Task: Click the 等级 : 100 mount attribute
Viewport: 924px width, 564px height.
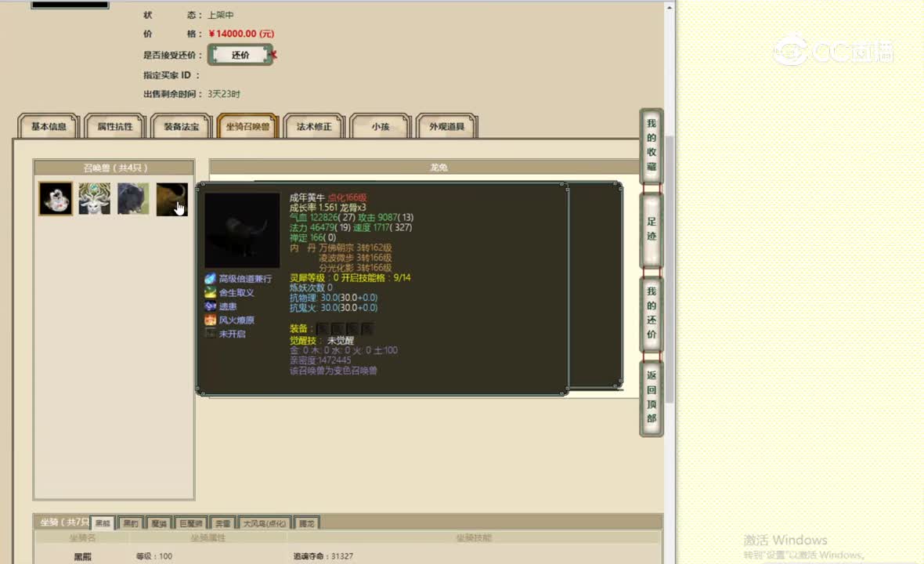Action: pyautogui.click(x=154, y=555)
